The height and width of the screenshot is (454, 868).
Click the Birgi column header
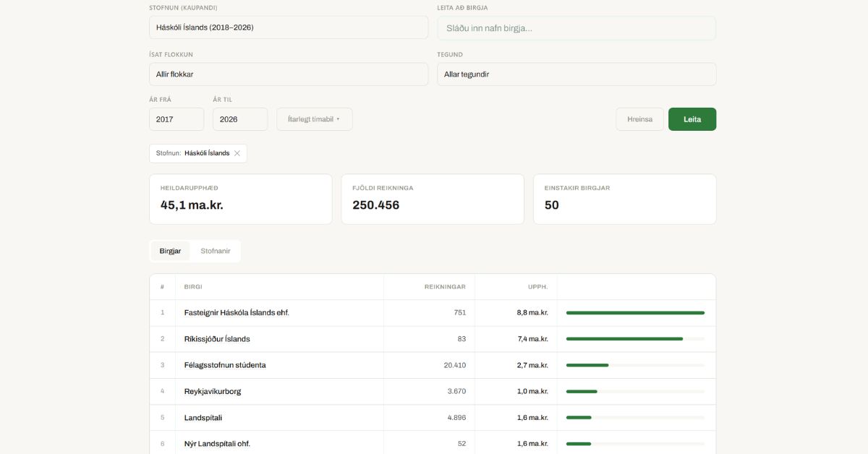(193, 287)
